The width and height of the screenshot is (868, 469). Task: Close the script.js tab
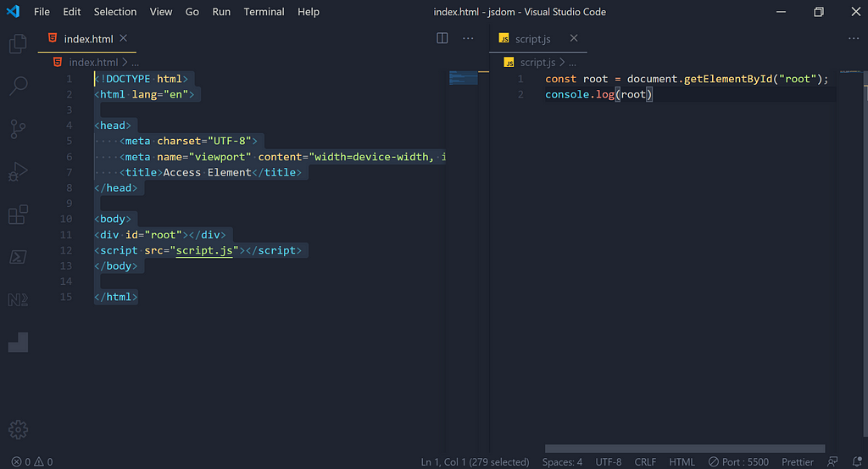click(574, 37)
